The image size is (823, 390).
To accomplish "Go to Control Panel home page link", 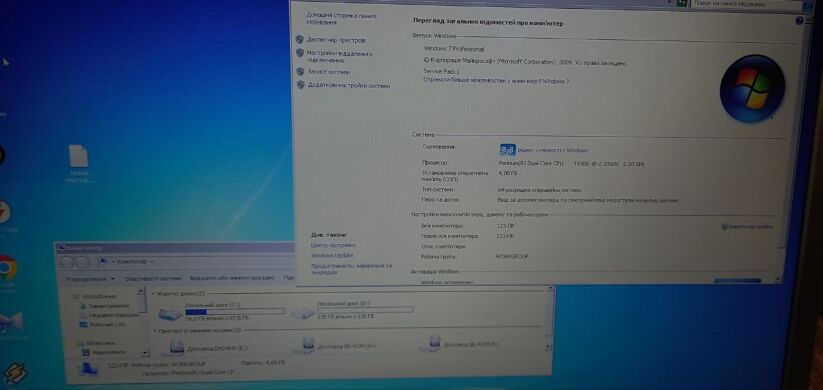I will pyautogui.click(x=341, y=19).
